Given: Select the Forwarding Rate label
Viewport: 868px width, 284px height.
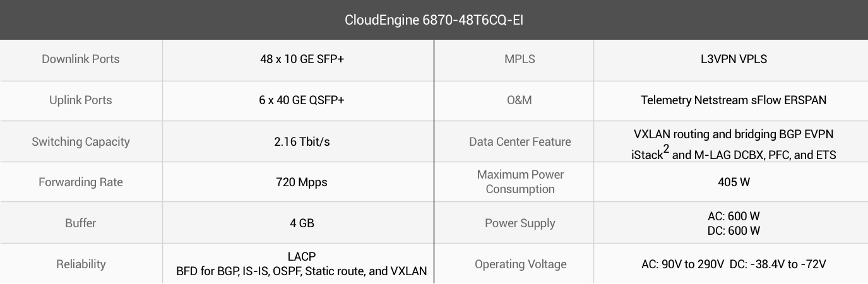Looking at the screenshot, I should (x=81, y=182).
